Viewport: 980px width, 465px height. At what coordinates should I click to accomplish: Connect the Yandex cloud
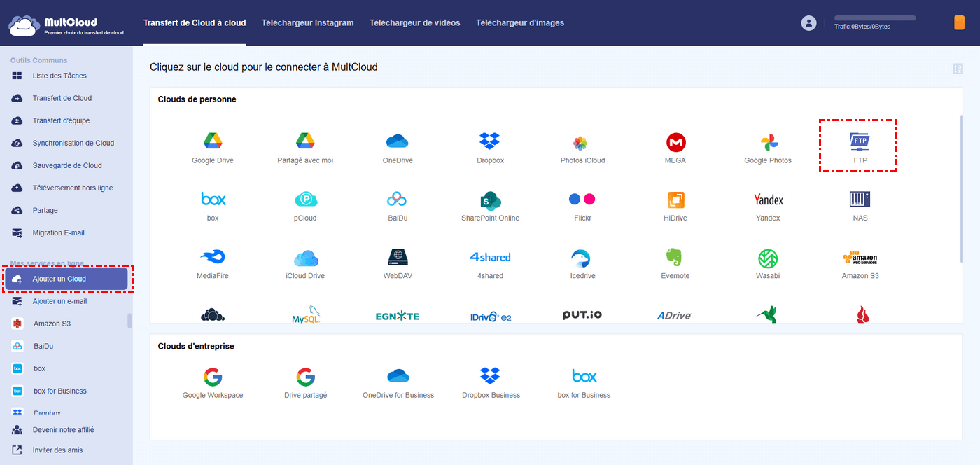pyautogui.click(x=768, y=206)
